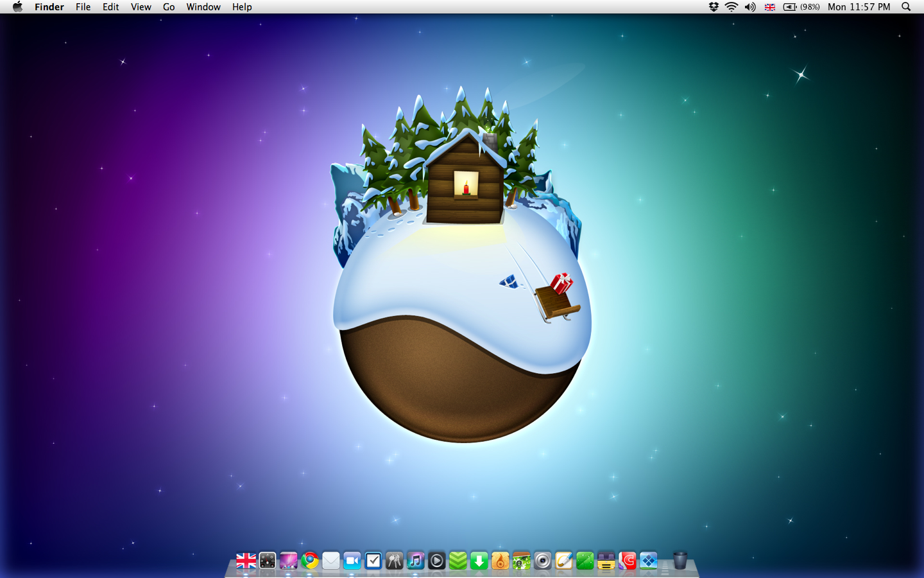Open the British flag input source menu
This screenshot has height=578, width=924.
(x=770, y=7)
